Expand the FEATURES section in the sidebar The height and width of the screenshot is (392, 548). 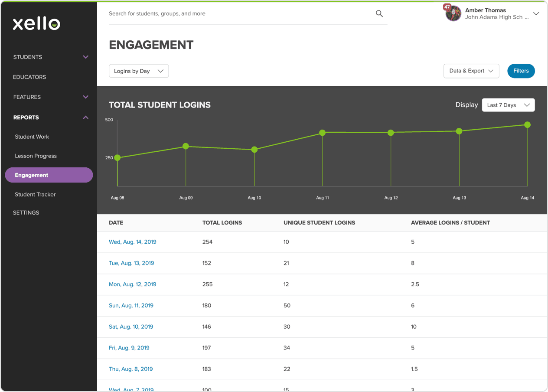85,97
